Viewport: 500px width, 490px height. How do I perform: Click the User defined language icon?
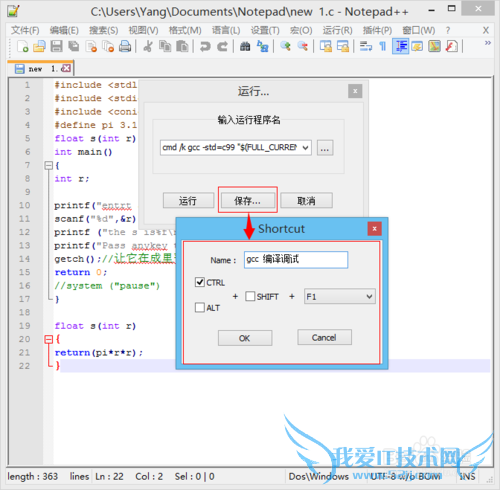click(417, 46)
